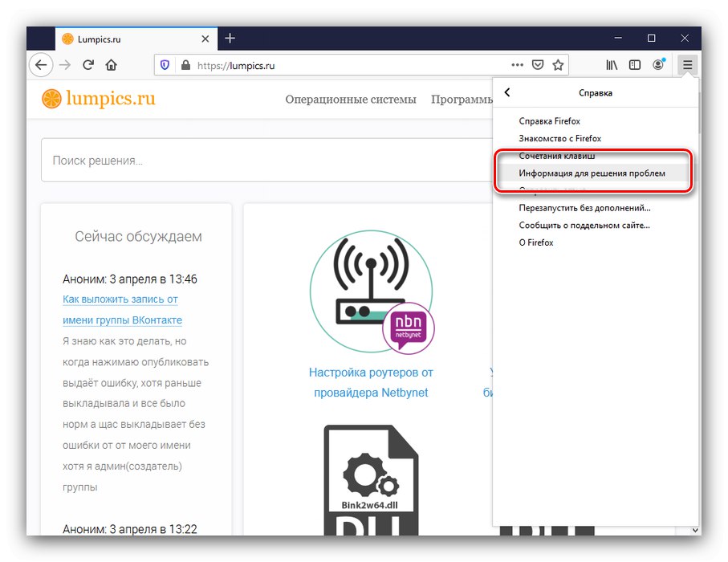
Task: Open the Home page
Action: click(x=112, y=65)
